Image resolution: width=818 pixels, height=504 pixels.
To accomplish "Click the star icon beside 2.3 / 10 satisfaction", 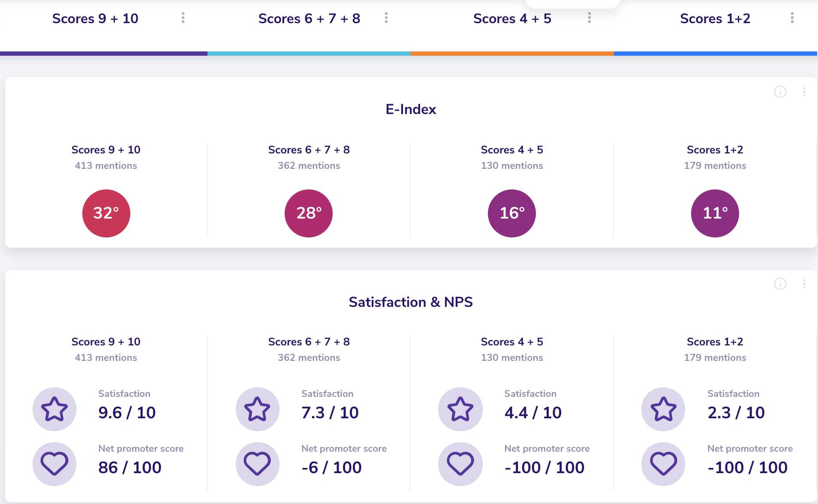I will click(x=663, y=409).
